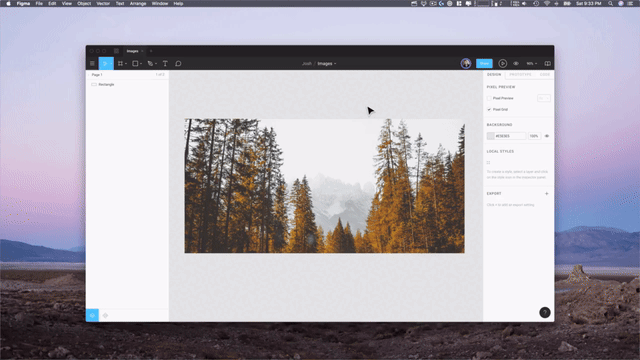Switch to the Prototype tab
Screen dimensions: 640x360
520,75
